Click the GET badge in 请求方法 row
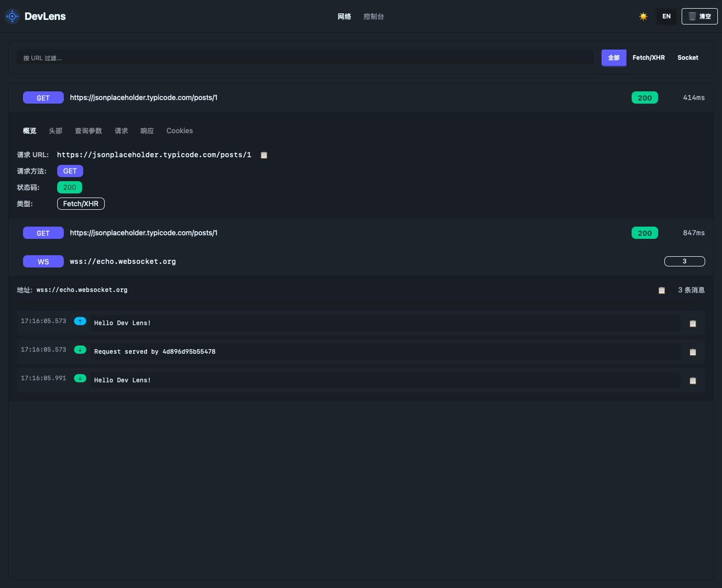Screen dimensions: 722x588 point(70,171)
